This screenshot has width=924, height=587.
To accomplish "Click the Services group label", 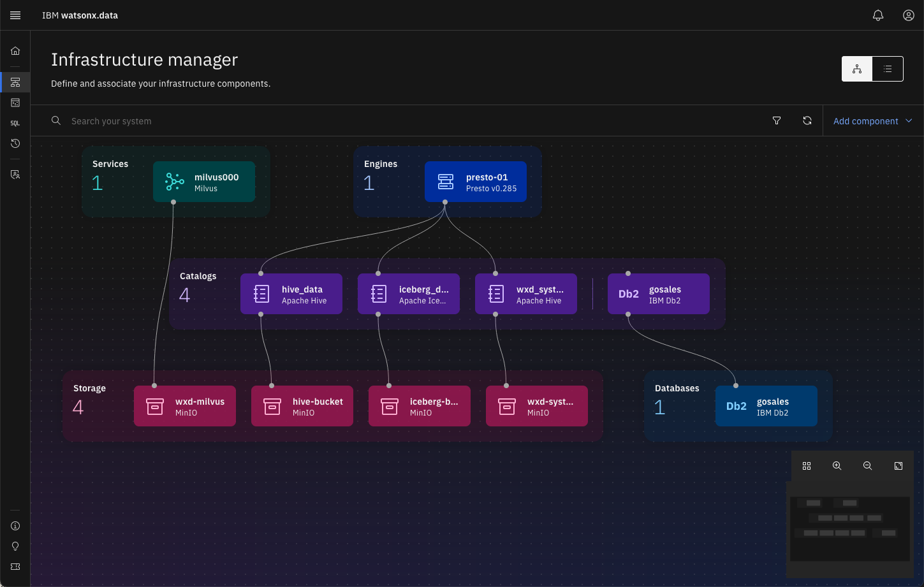I will coord(110,164).
